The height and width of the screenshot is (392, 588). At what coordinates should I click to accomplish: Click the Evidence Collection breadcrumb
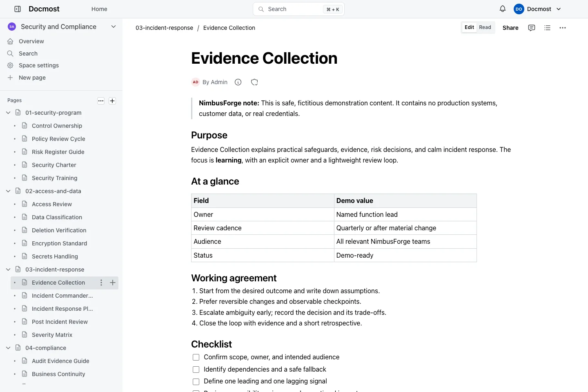229,28
